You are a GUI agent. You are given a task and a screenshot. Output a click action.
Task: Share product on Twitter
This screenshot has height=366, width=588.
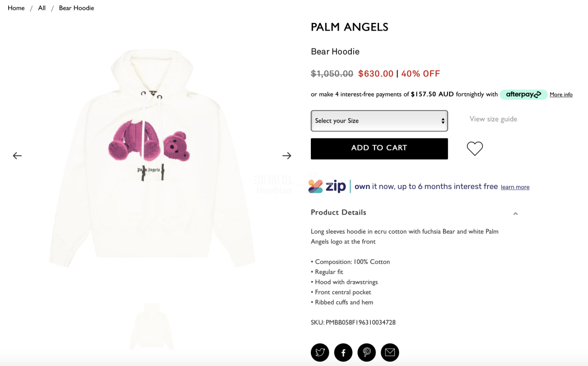(320, 352)
